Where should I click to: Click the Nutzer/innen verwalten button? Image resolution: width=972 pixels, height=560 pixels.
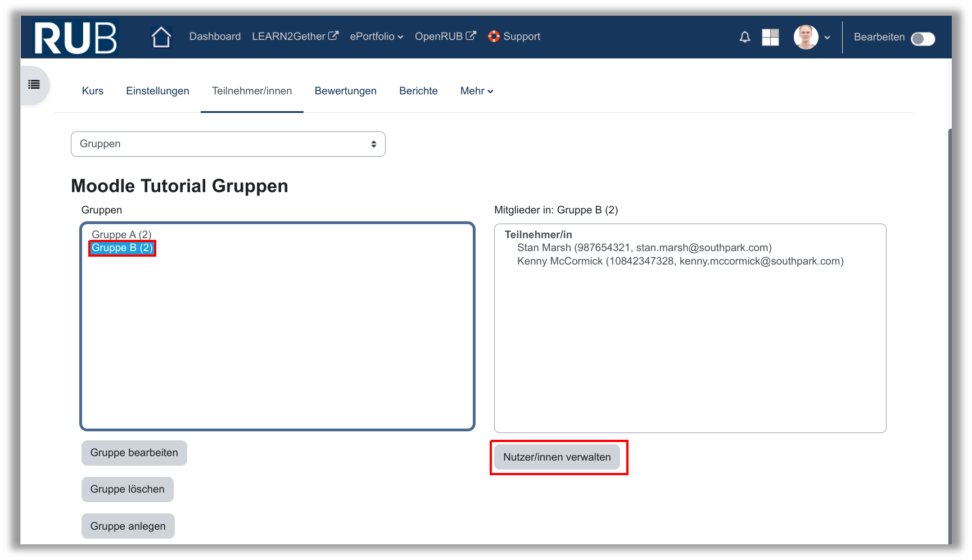point(557,457)
